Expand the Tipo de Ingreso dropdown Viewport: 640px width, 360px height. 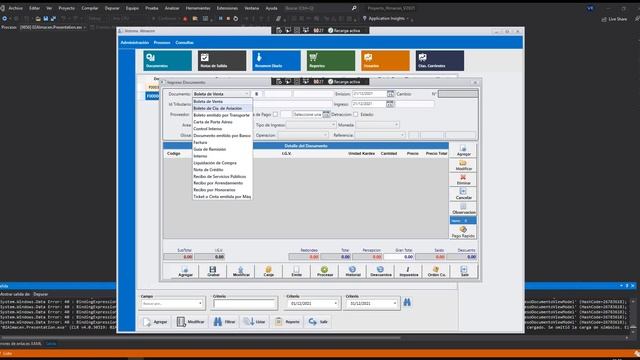click(333, 125)
